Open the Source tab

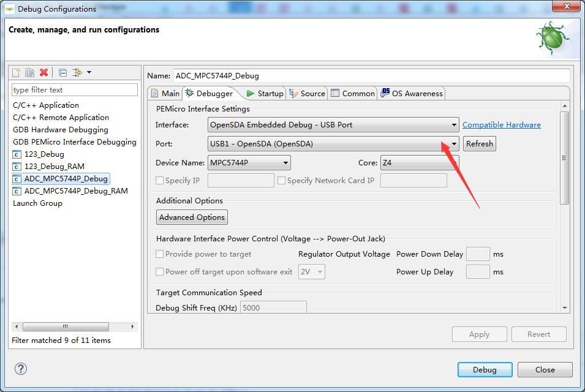pyautogui.click(x=307, y=93)
